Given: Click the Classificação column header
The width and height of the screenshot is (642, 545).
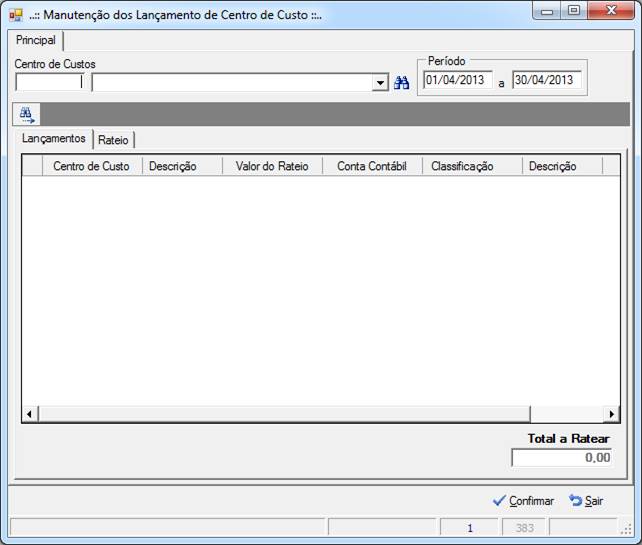Looking at the screenshot, I should [472, 166].
